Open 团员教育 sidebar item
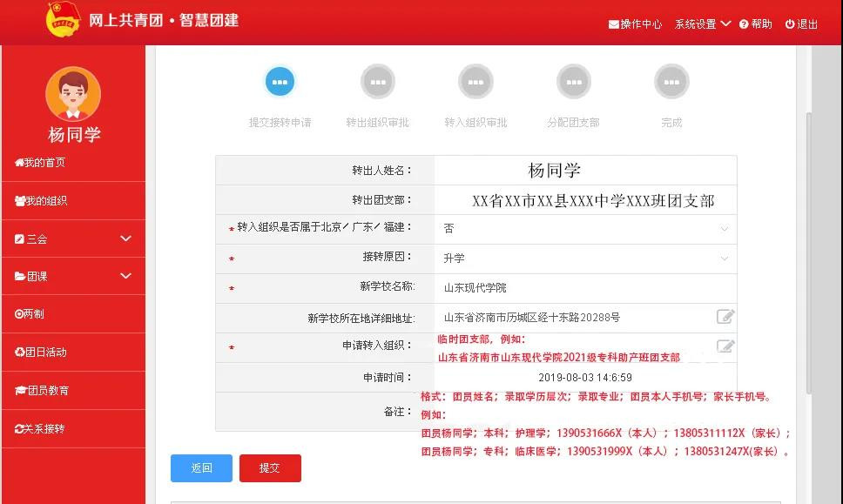The height and width of the screenshot is (504, 843). pyautogui.click(x=73, y=391)
